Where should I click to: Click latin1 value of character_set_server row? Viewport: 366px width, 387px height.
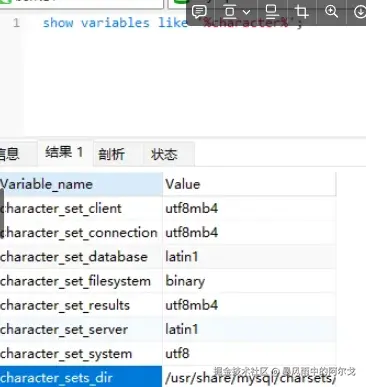pyautogui.click(x=249, y=329)
